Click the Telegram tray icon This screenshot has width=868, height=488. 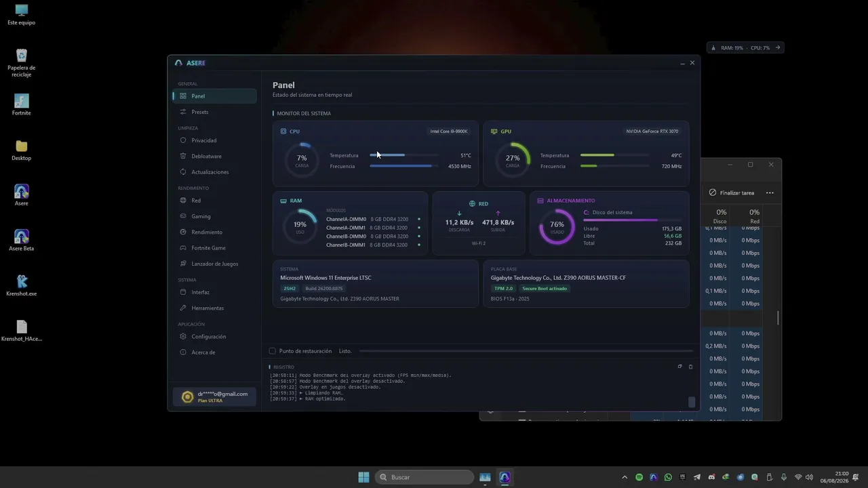697,477
